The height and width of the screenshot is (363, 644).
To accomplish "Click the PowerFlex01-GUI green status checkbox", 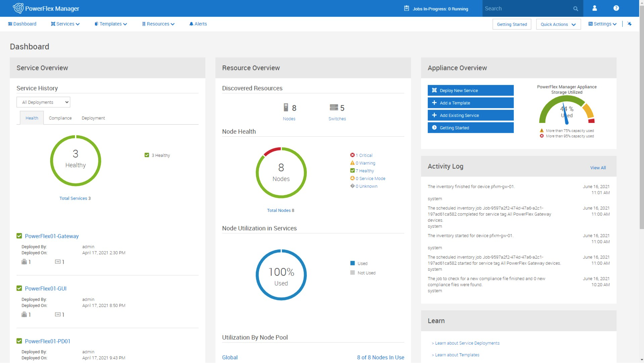I will click(x=19, y=288).
